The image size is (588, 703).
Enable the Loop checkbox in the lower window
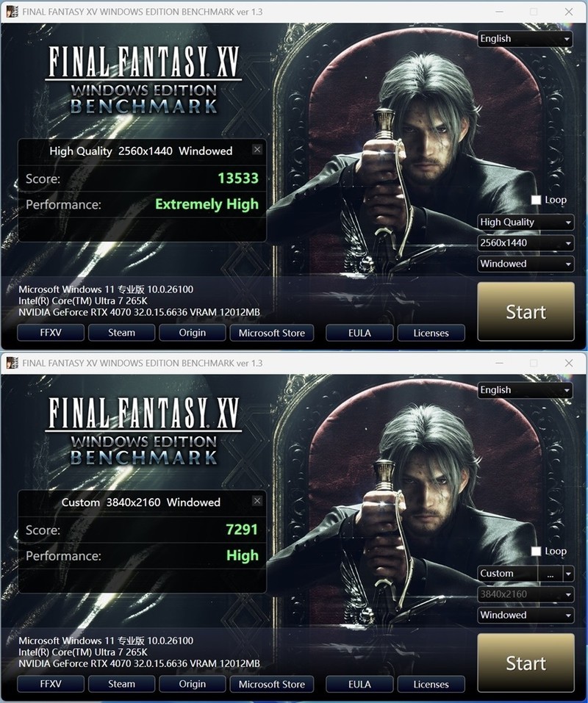click(x=536, y=552)
